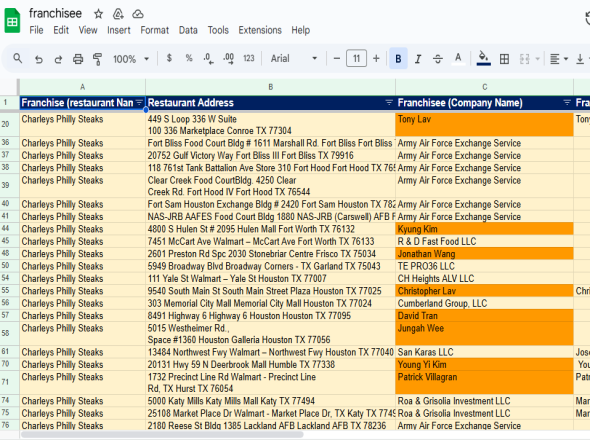Increase font size with plus button
Screen dimensions: 590x440
376,58
